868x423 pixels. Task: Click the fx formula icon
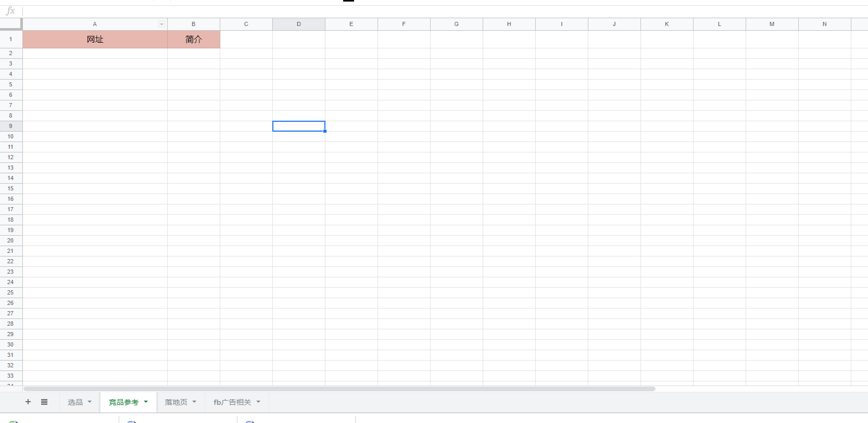[10, 11]
